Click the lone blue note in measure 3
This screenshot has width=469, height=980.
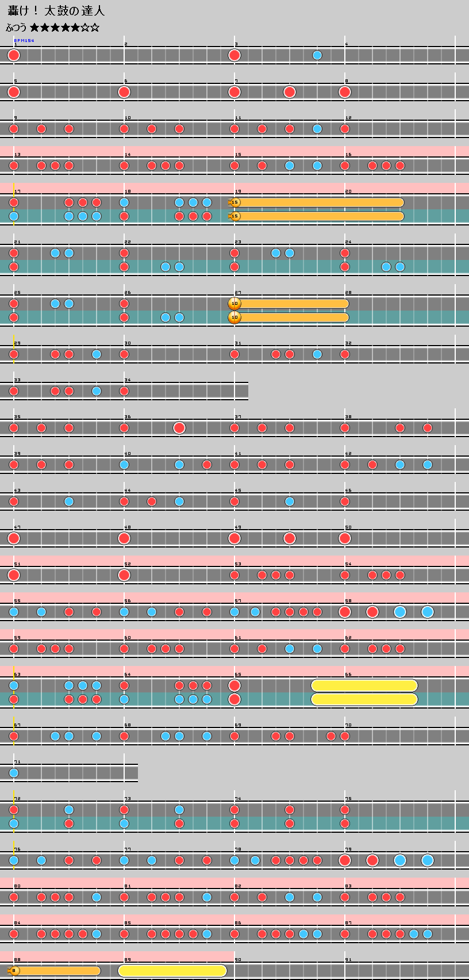click(x=317, y=55)
